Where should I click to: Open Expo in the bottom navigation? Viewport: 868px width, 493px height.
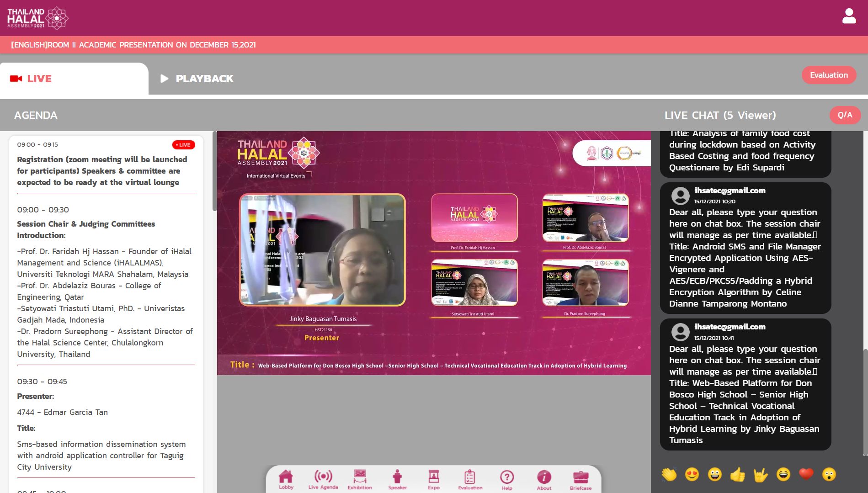[434, 480]
